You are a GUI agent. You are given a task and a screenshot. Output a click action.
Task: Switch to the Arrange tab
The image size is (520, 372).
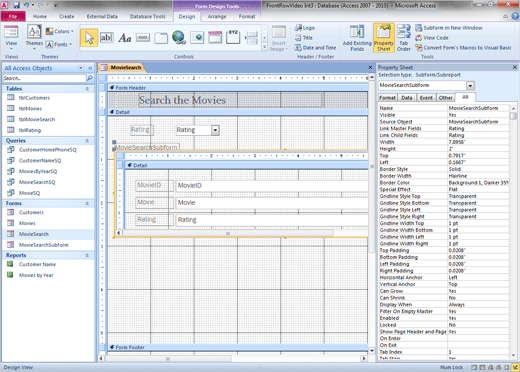click(x=217, y=16)
